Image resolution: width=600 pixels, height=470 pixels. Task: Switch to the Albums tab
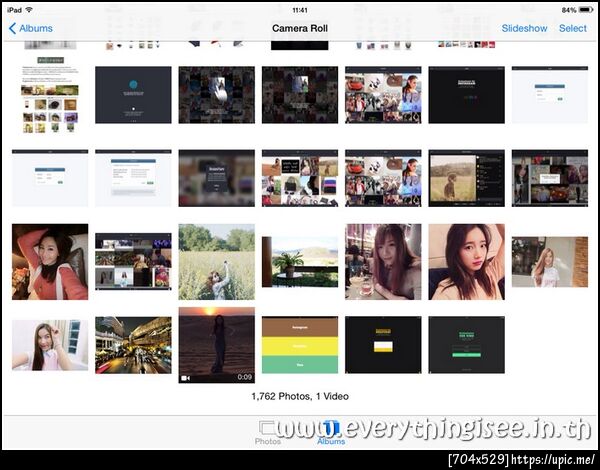coord(331,433)
